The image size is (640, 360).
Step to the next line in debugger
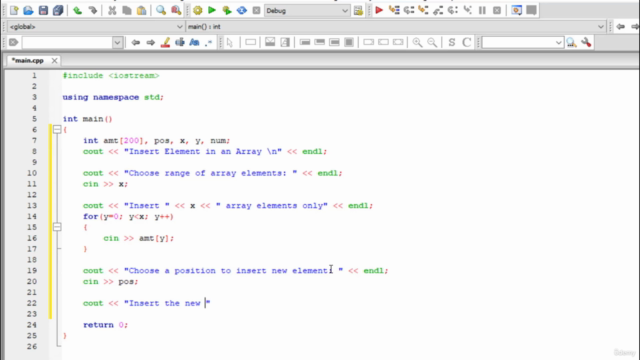(409, 10)
